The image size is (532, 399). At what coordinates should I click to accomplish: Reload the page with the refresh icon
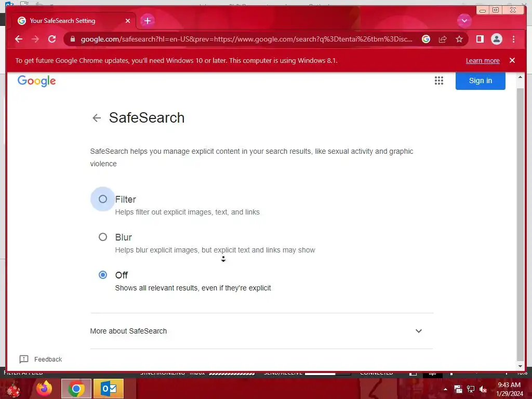click(x=52, y=39)
